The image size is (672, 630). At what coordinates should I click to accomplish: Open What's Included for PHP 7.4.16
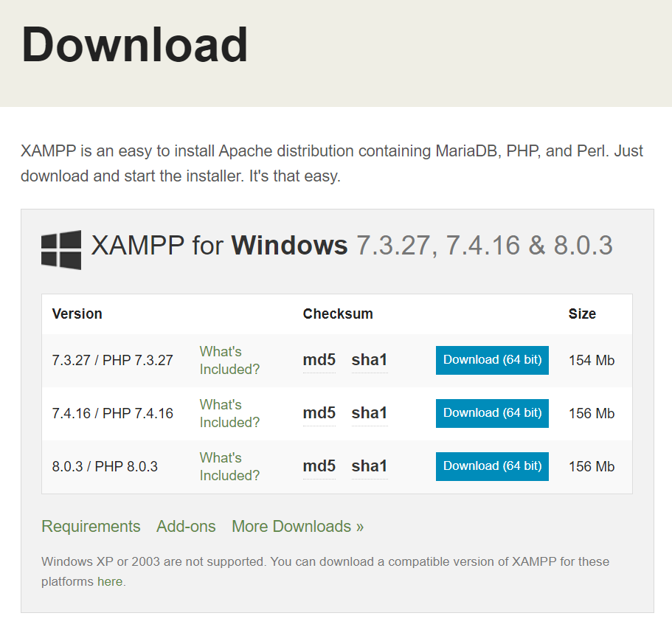pos(229,413)
